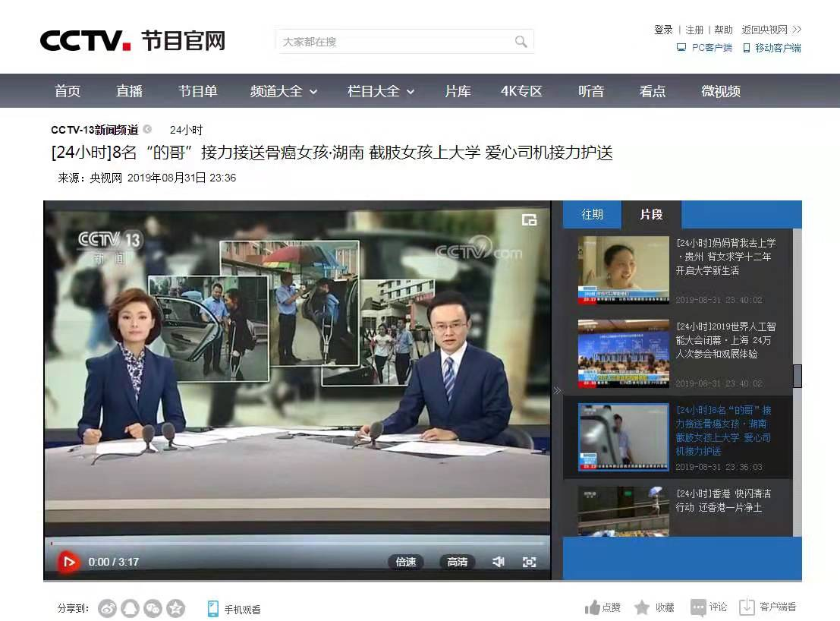Open the 香港快闪清洁行动 clip thumbnail

(624, 511)
